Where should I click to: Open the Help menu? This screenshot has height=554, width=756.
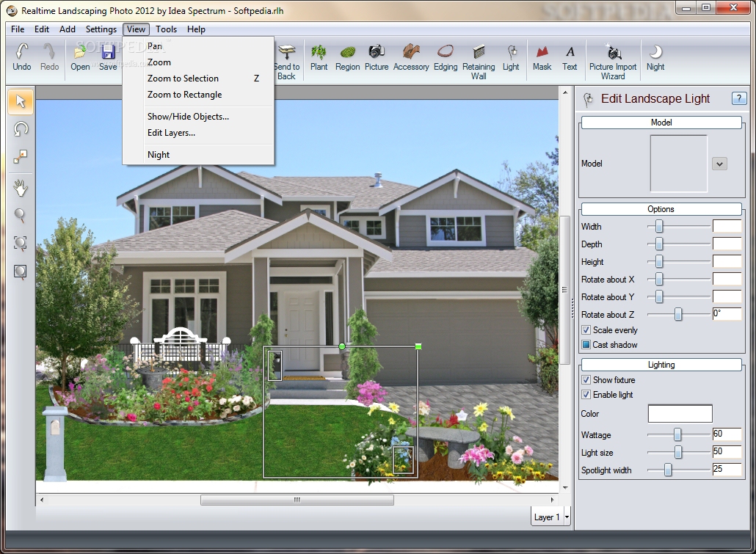196,29
